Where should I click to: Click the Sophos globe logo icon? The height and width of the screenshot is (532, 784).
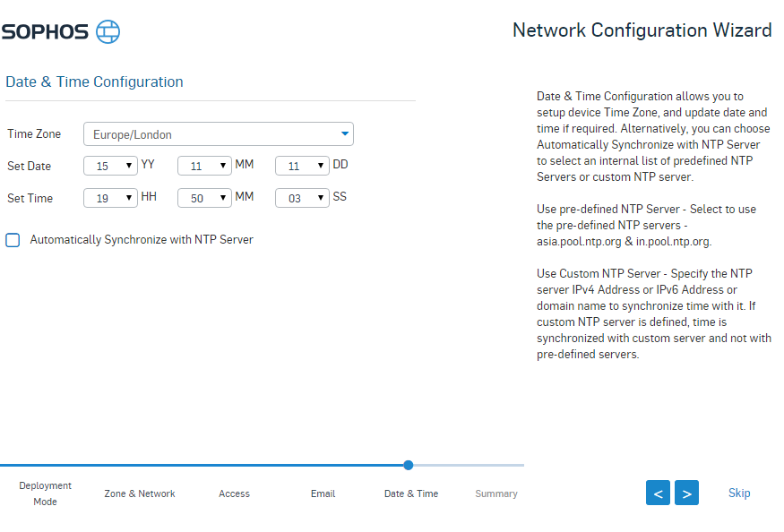108,32
